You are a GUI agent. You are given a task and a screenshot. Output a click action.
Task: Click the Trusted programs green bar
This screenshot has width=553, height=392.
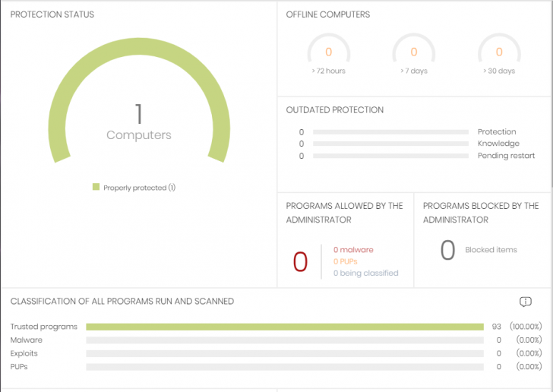285,327
